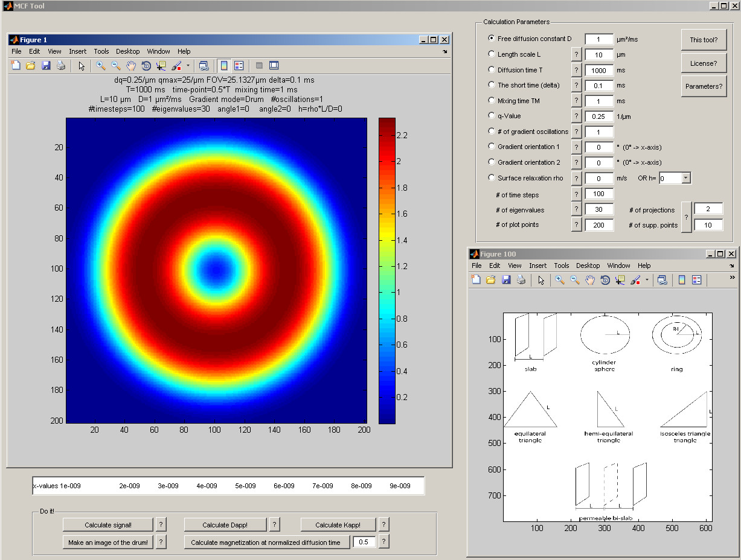Click help '?' button next to Length scale L
Image resolution: width=741 pixels, height=560 pixels.
577,54
